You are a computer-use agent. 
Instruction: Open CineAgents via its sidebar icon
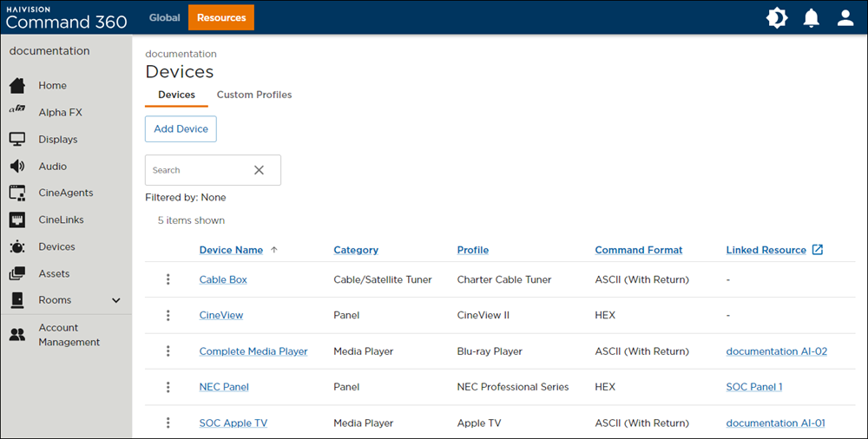(x=17, y=193)
